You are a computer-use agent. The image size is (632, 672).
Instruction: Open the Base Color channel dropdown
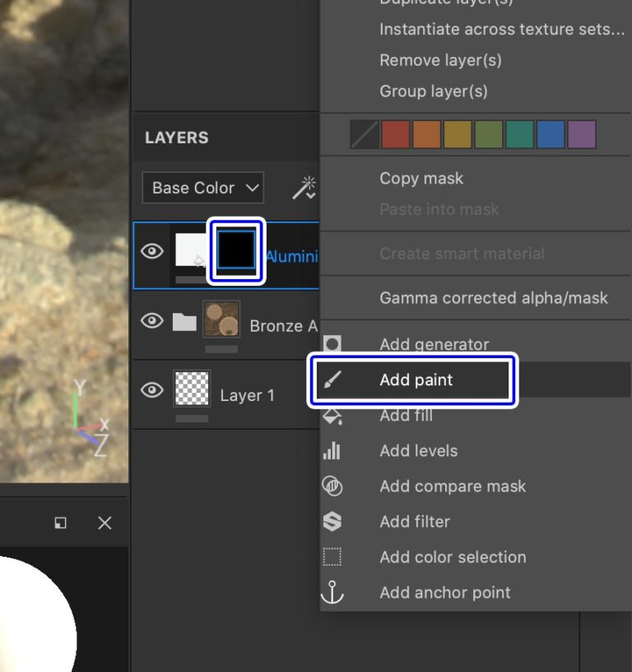tap(203, 188)
